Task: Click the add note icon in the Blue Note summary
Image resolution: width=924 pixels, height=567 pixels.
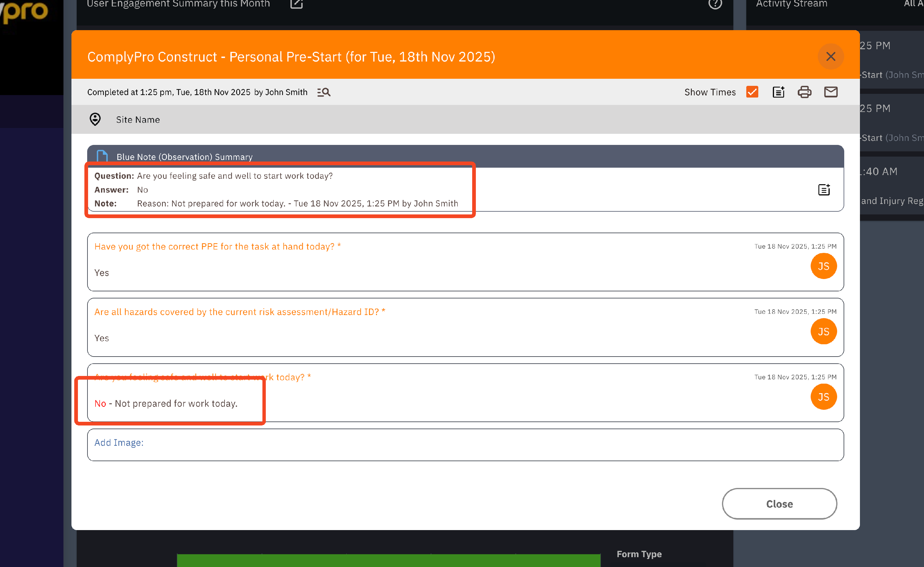Action: click(824, 190)
